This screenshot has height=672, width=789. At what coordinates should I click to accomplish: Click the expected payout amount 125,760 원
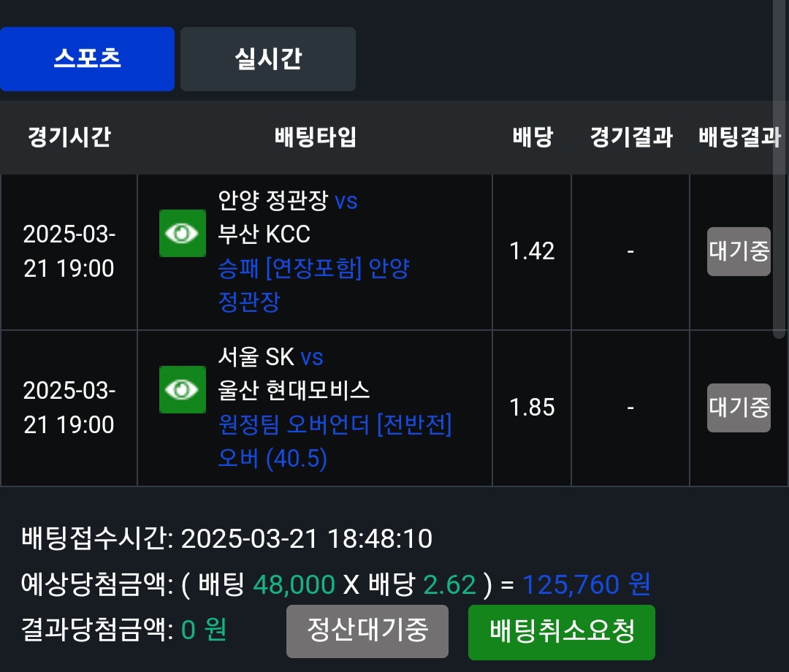click(x=586, y=584)
